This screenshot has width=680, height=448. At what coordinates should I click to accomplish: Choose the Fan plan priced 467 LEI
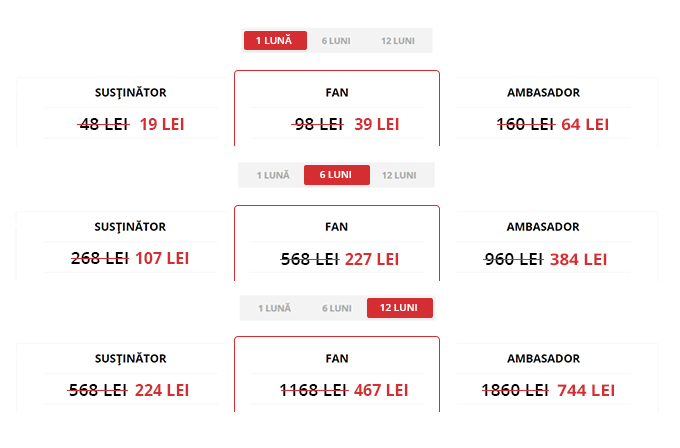(x=336, y=377)
